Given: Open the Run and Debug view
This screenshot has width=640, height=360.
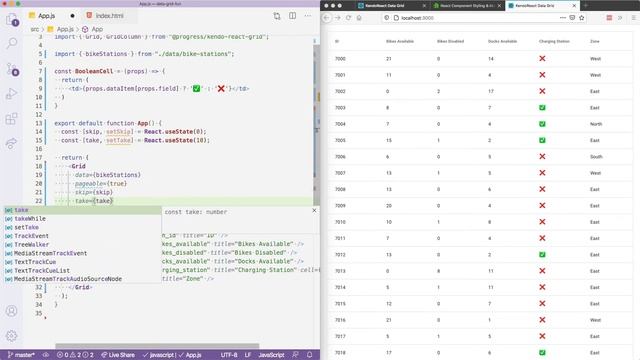Looking at the screenshot, I should tap(11, 94).
